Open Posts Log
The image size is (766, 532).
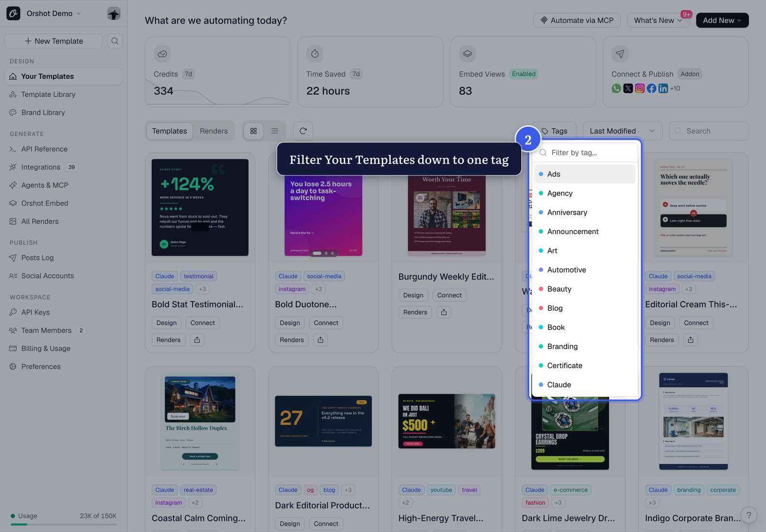pos(64,258)
